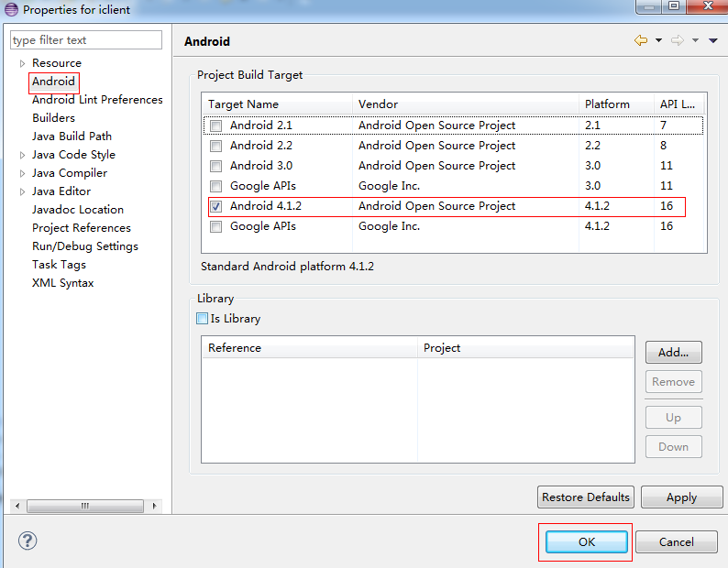Image resolution: width=728 pixels, height=568 pixels.
Task: Expand the Resource tree node
Action: (22, 63)
